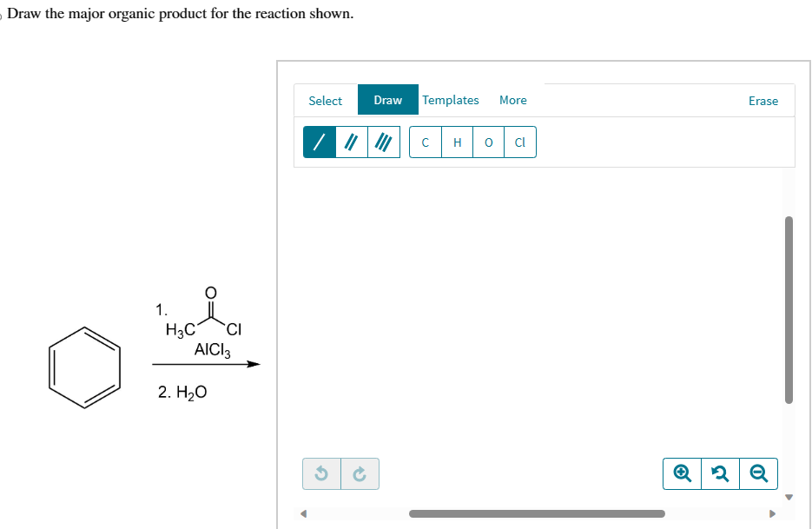Zoom in on the drawing canvas
This screenshot has height=529, width=812.
point(682,473)
